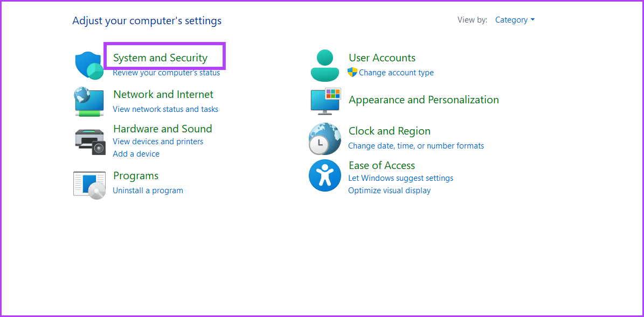644x317 pixels.
Task: Open Optimize visual display link
Action: pyautogui.click(x=389, y=191)
